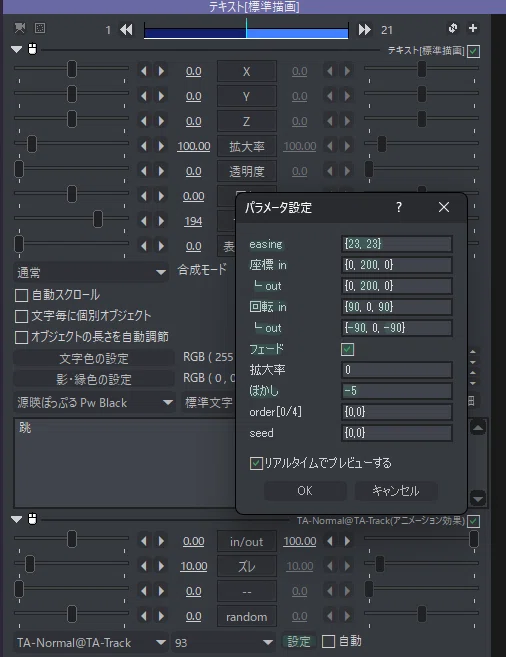Confirm parameter settings with OK
Image resolution: width=506 pixels, height=657 pixels.
[305, 491]
